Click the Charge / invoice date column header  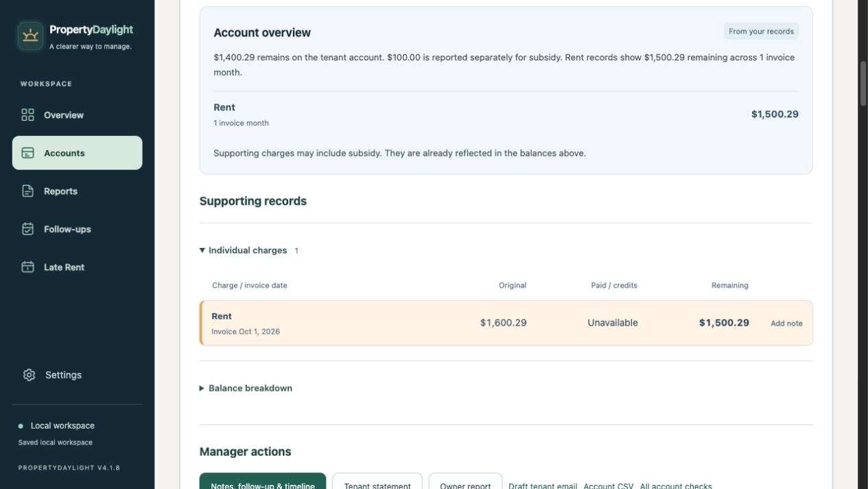tap(250, 286)
